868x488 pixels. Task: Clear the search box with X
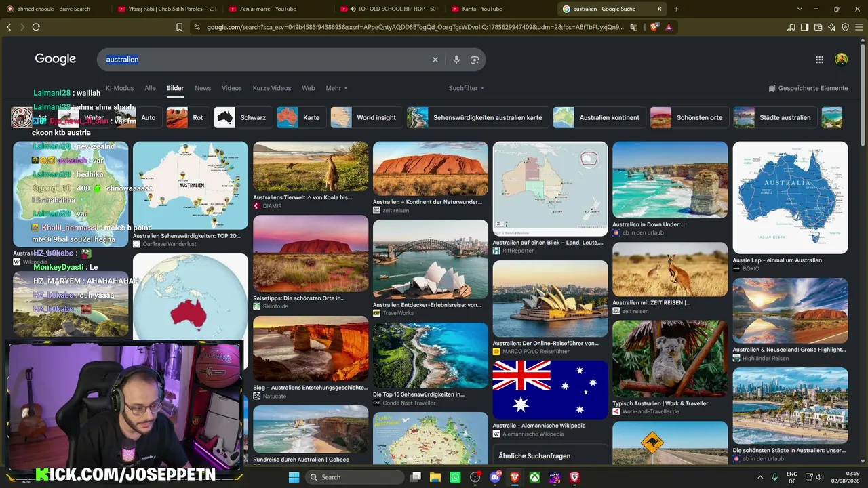tap(435, 60)
